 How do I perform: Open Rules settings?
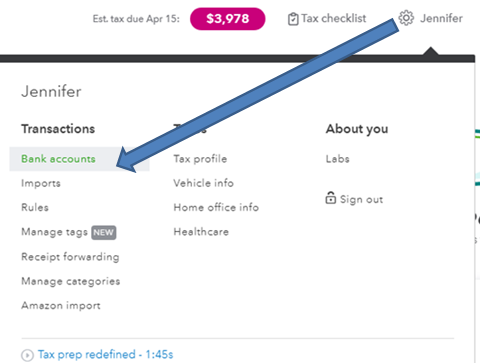click(35, 208)
